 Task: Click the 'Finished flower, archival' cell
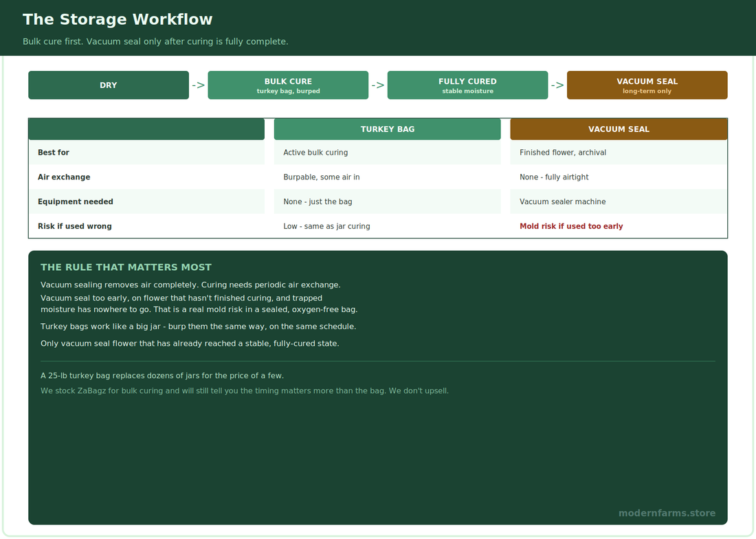click(x=619, y=153)
